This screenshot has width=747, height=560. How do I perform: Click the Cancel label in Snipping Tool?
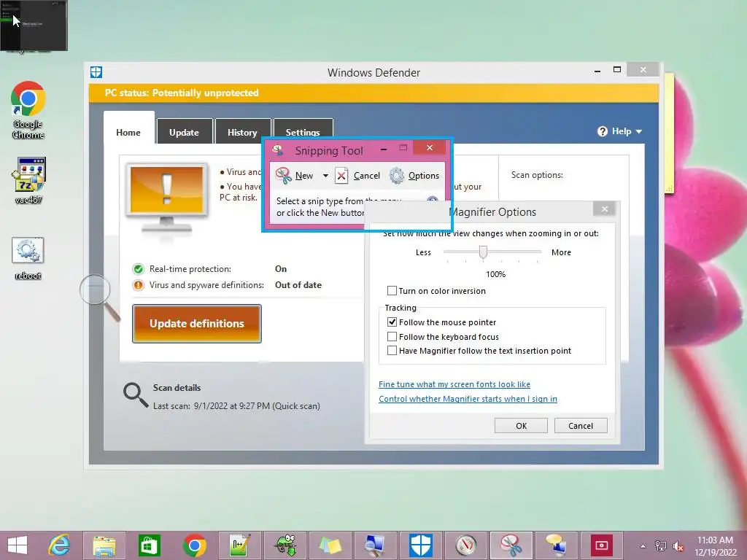[367, 176]
